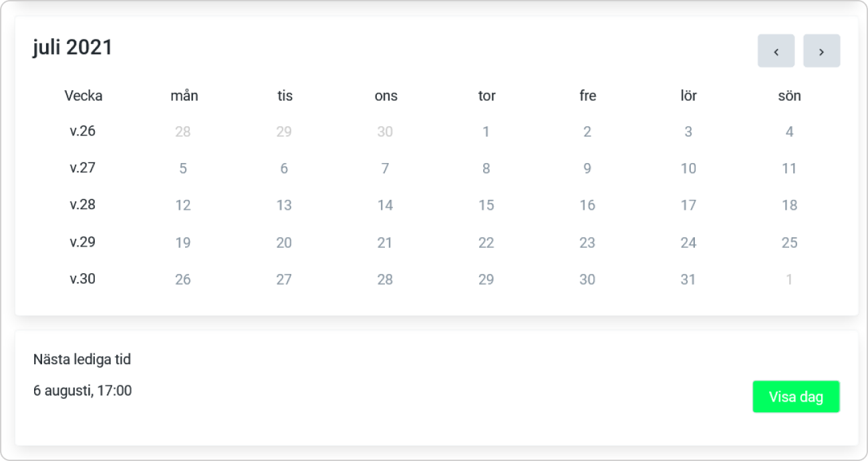Click Monday July 26

(x=183, y=279)
